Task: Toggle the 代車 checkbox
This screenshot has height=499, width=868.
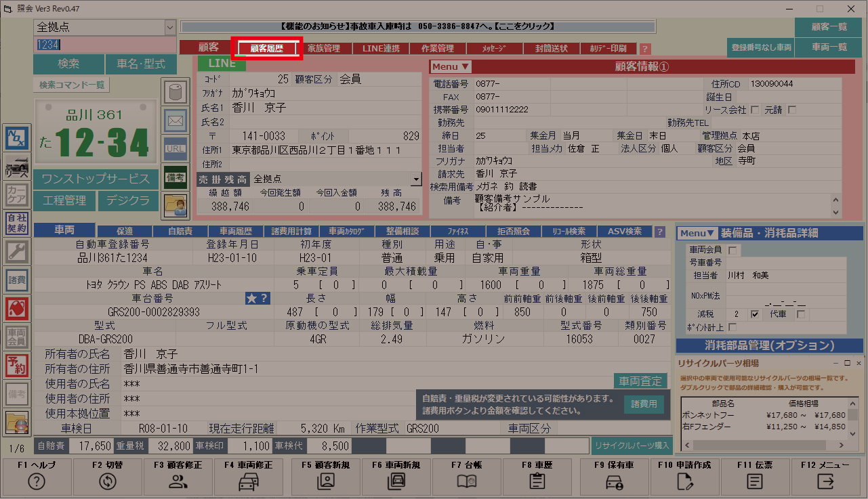Action: [801, 314]
